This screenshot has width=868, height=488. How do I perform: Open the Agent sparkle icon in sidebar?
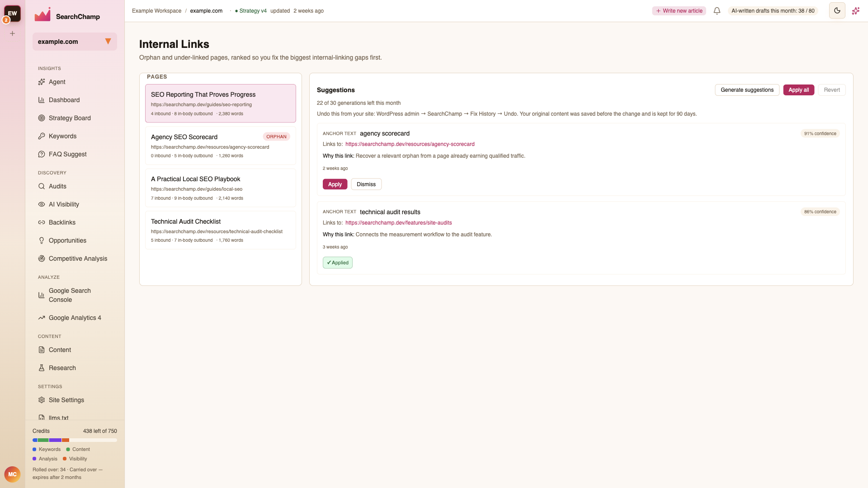[x=42, y=82]
